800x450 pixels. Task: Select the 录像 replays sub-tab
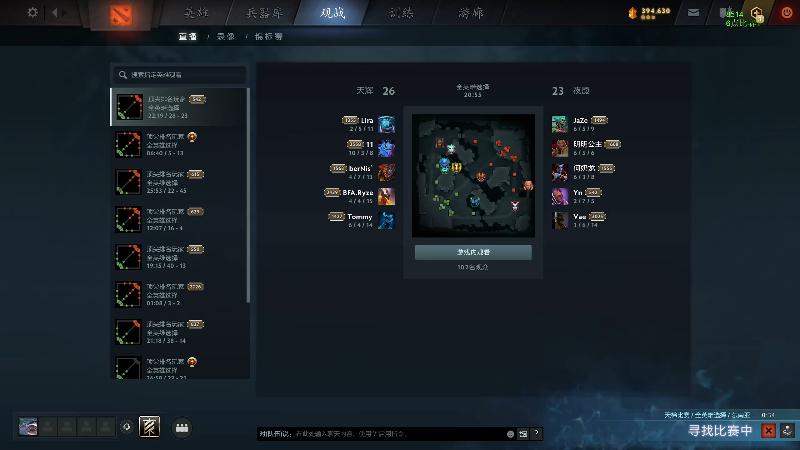click(x=226, y=37)
